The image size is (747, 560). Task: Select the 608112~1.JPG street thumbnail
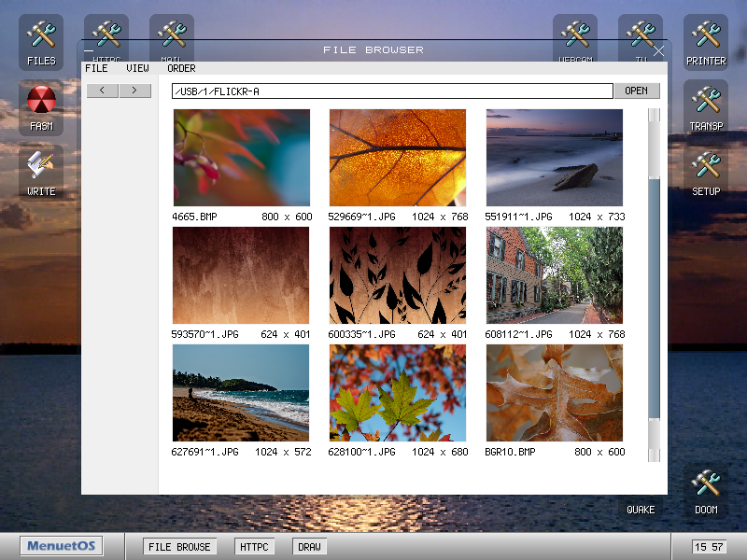coord(555,275)
